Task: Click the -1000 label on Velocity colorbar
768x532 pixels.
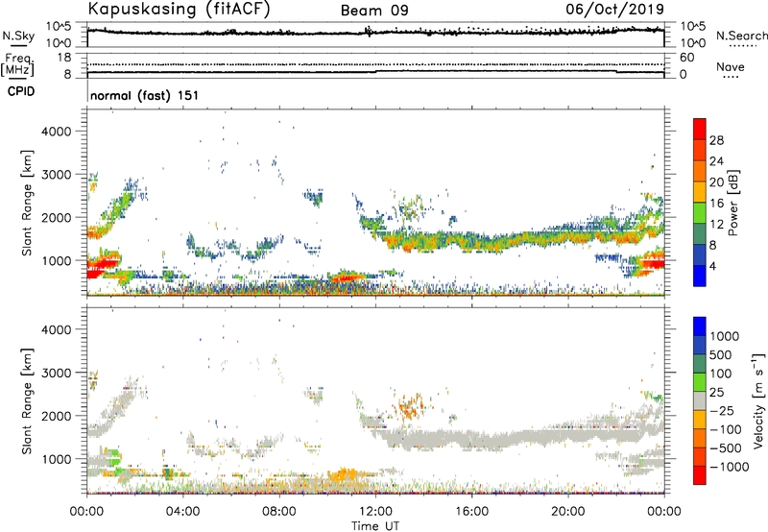Action: pos(729,467)
